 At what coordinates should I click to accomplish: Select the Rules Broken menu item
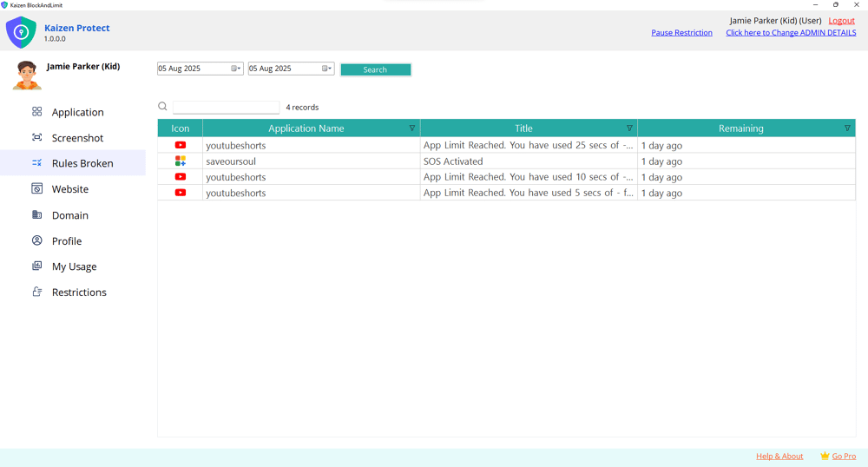tap(82, 163)
